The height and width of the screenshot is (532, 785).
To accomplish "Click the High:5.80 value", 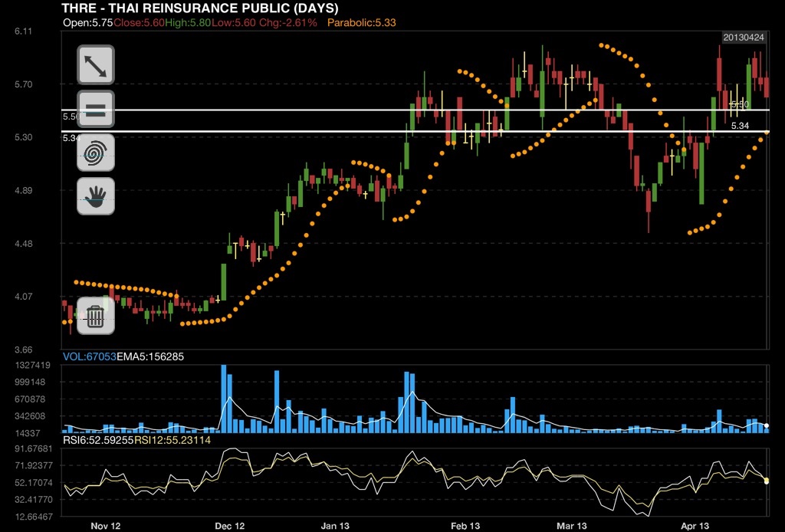I will 188,22.
